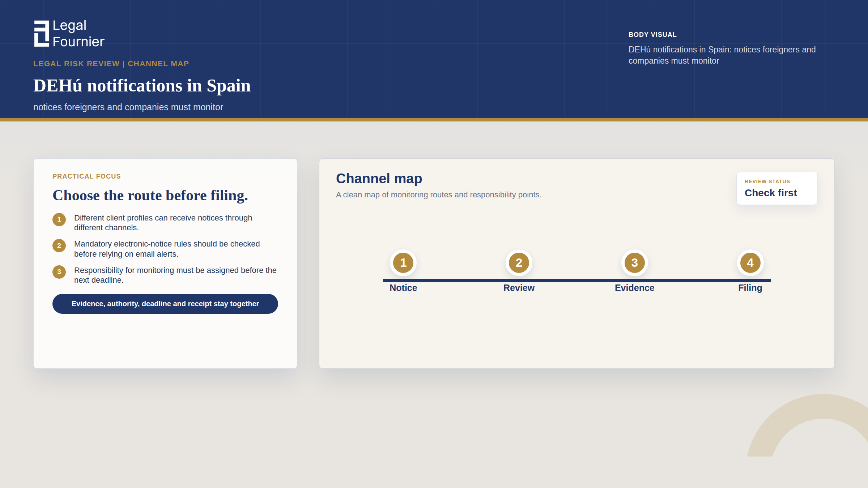Click text 'Mandatory electronic-notice rules should be checked'
Viewport: 868px width, 488px height.
tap(167, 249)
